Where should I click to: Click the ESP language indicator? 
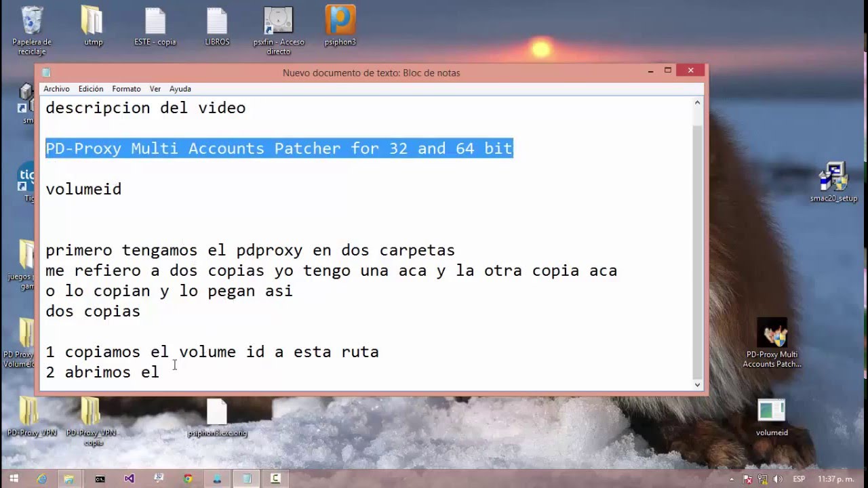pyautogui.click(x=800, y=479)
